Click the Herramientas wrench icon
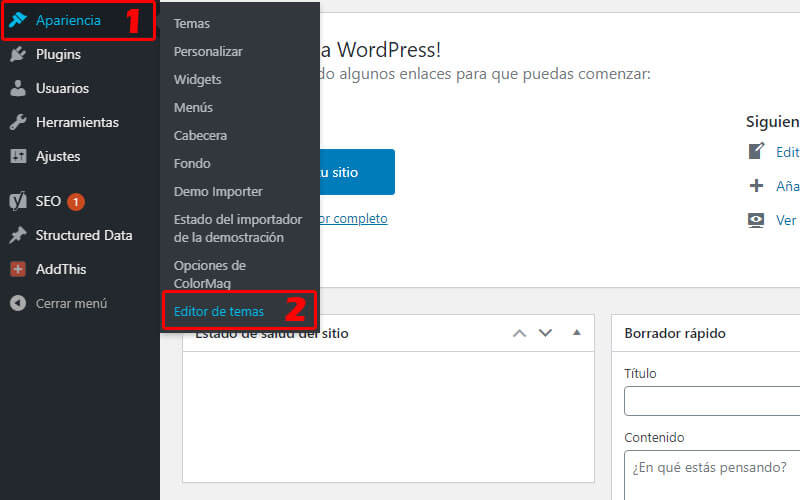The image size is (800, 500). [18, 122]
